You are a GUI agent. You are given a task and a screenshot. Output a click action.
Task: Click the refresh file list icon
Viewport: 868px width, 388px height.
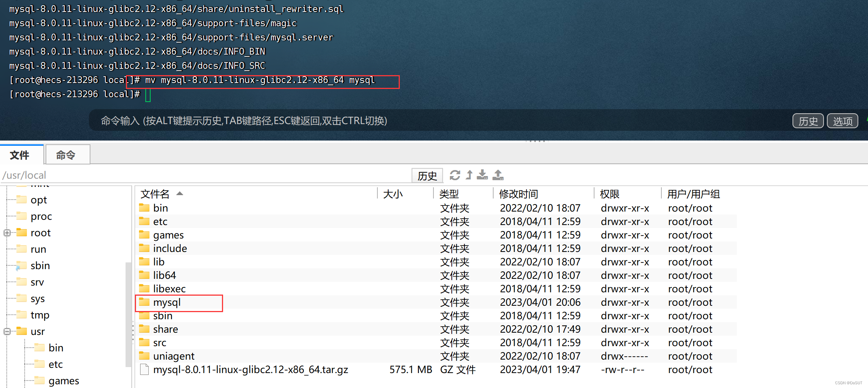point(455,175)
